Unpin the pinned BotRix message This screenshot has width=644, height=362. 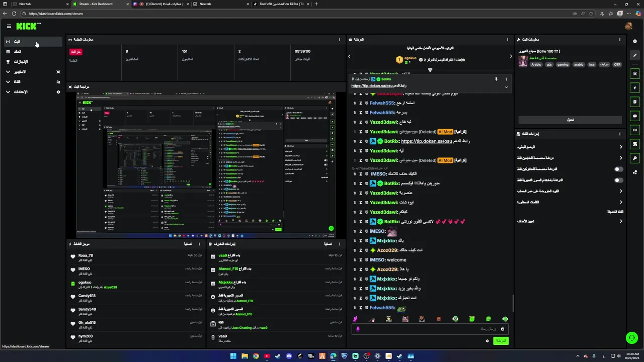(496, 79)
